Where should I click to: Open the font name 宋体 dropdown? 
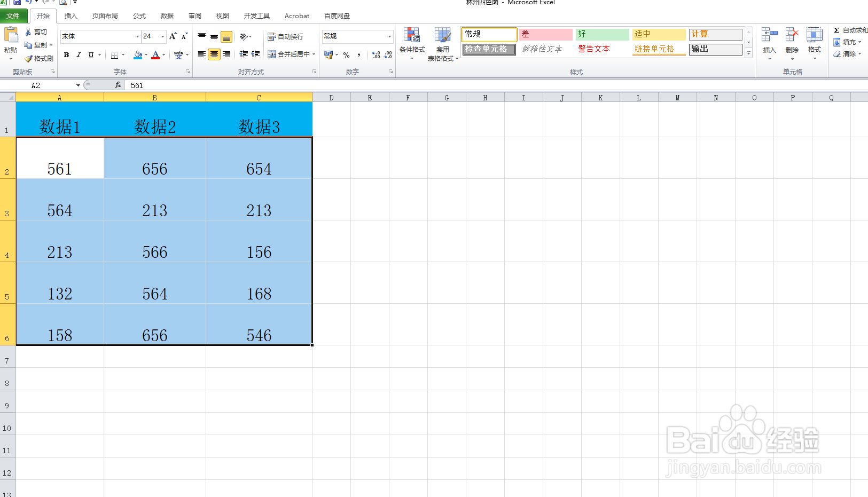137,36
